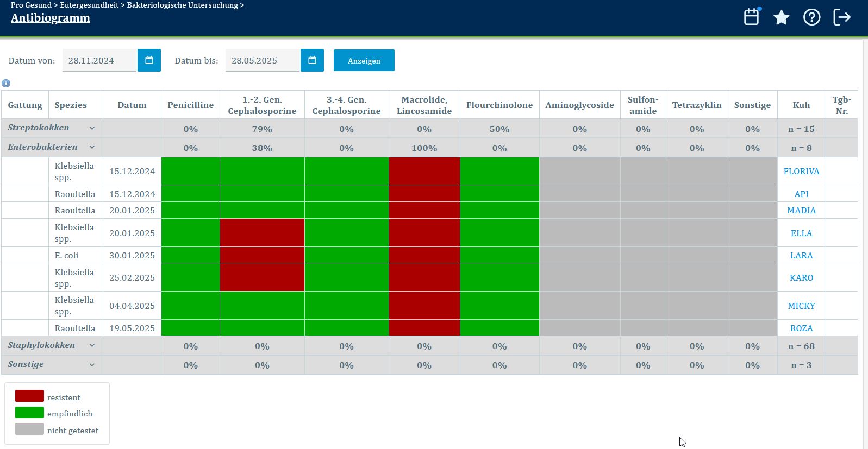Viewport: 868px width, 449px height.
Task: Click the Datum von input field
Action: point(99,60)
